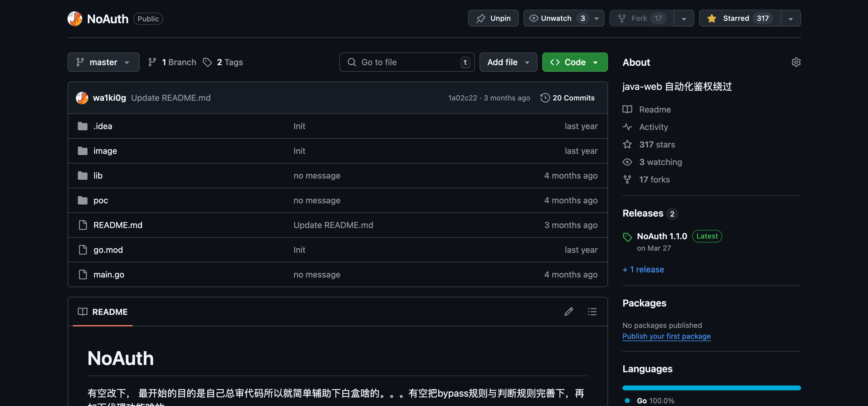Click the lib folder icon
This screenshot has width=868, height=406.
tap(83, 176)
